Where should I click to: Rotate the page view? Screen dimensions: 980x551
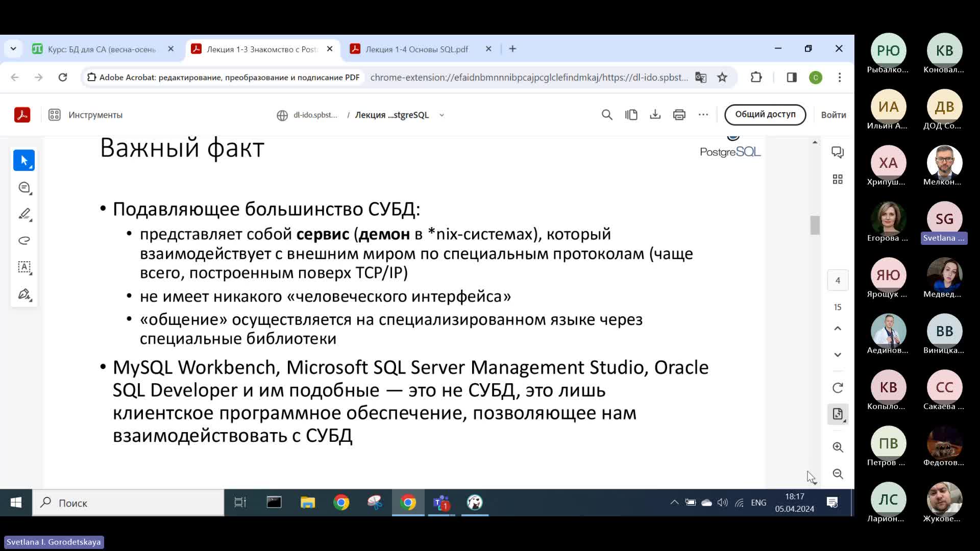(x=838, y=388)
